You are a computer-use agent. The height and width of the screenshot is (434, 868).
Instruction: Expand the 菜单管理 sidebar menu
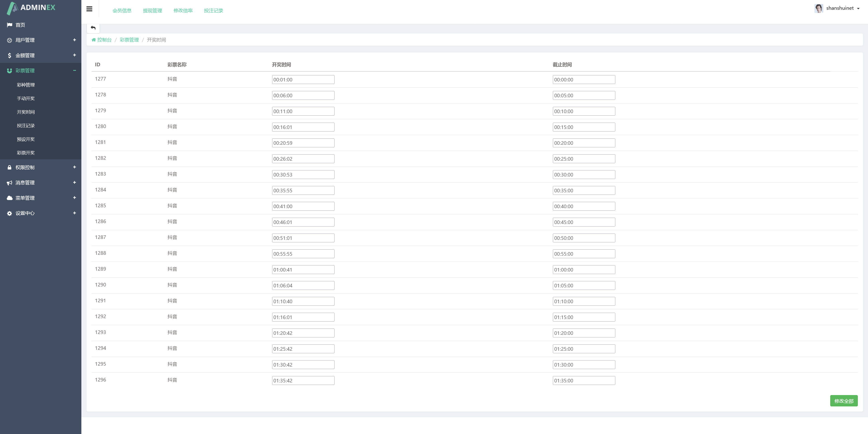[74, 198]
